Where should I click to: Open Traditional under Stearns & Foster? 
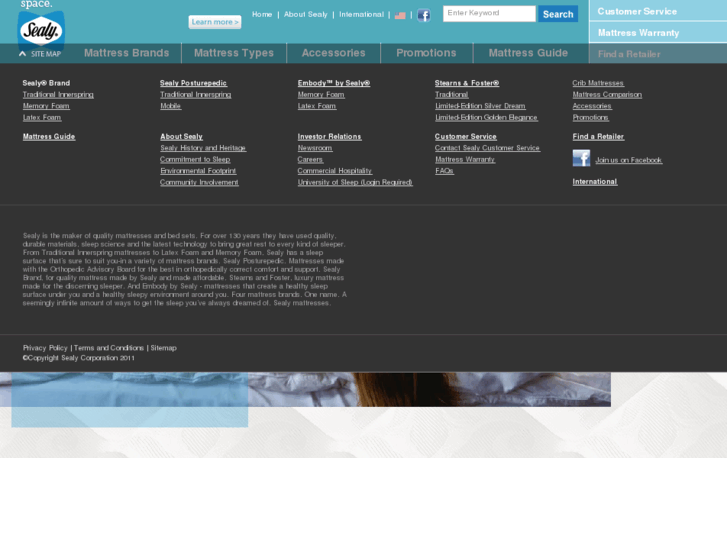pos(452,95)
